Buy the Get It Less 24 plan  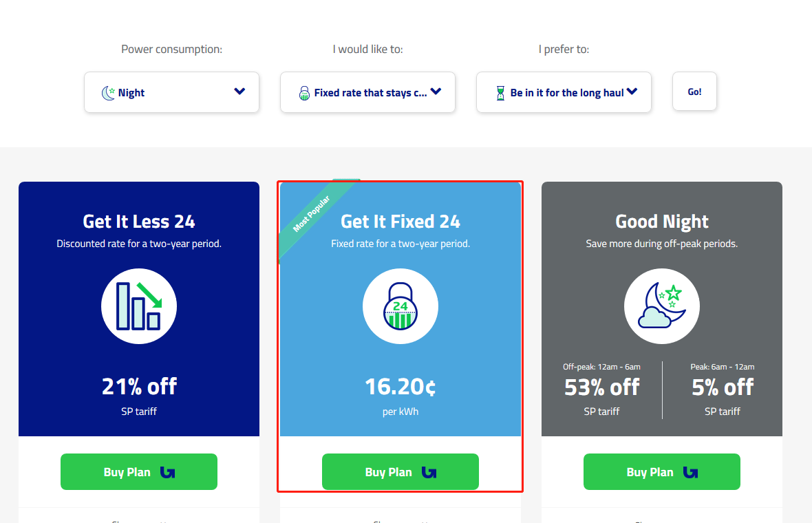(x=138, y=472)
